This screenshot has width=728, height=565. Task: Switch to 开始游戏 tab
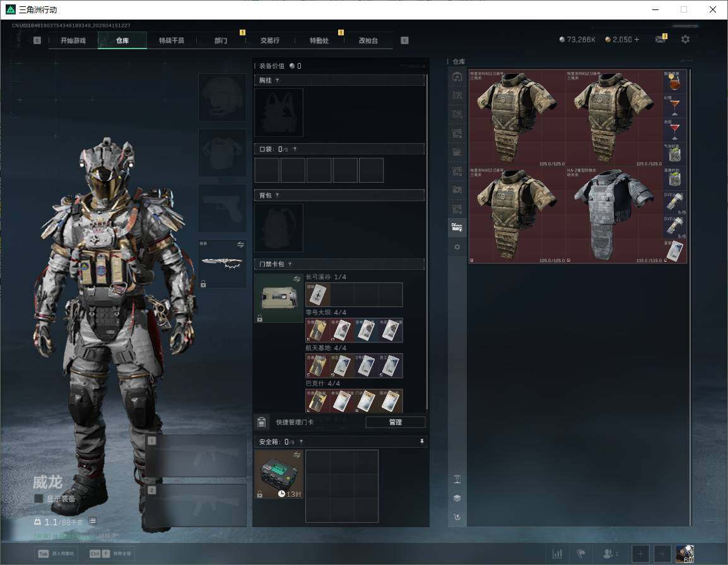(73, 40)
